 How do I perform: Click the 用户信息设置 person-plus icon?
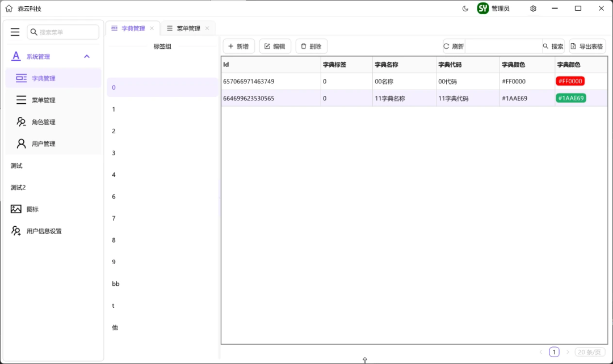(x=16, y=231)
